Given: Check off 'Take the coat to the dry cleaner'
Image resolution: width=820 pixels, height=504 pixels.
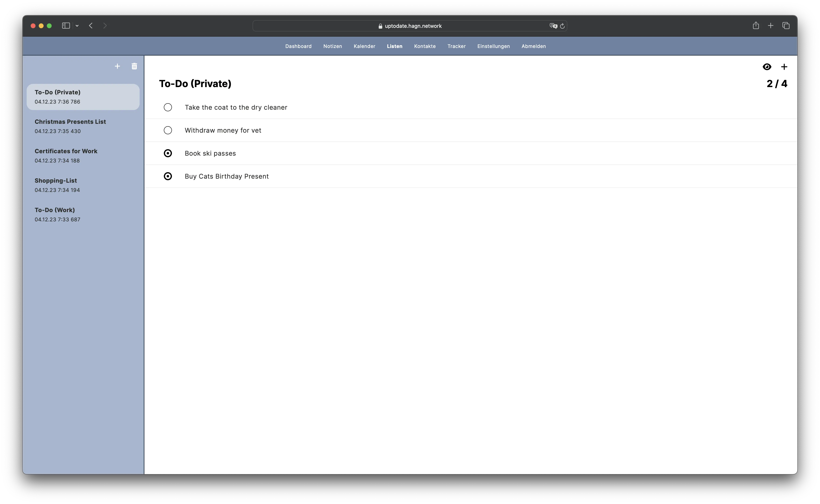Looking at the screenshot, I should [168, 107].
